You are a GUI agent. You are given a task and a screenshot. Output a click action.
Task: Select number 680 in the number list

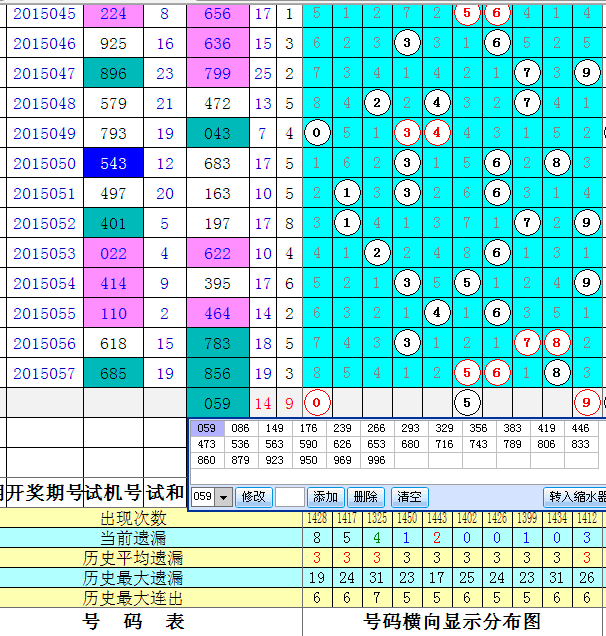point(410,445)
